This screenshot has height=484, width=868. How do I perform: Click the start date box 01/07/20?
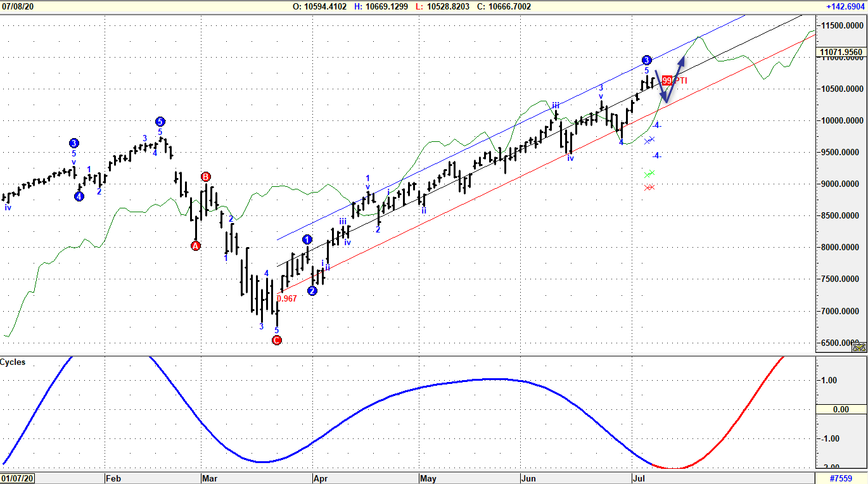coord(17,478)
